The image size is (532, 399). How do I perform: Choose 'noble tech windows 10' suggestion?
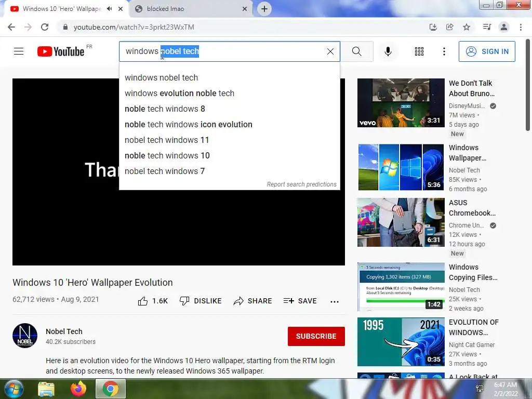(x=230, y=156)
